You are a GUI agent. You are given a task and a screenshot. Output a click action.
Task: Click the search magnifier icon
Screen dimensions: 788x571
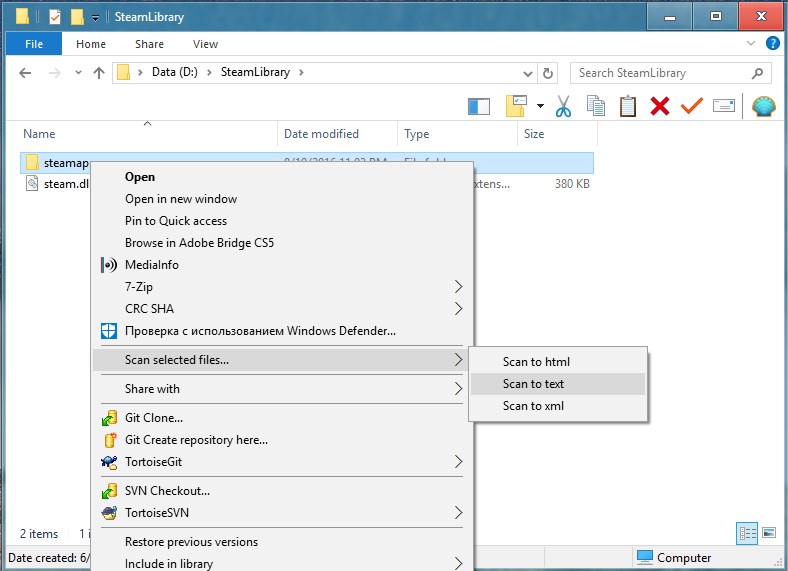[757, 73]
